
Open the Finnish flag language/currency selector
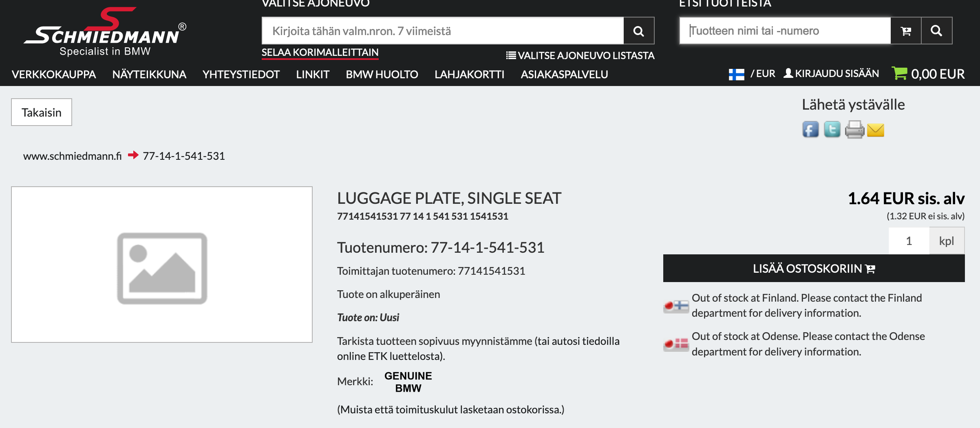coord(736,74)
